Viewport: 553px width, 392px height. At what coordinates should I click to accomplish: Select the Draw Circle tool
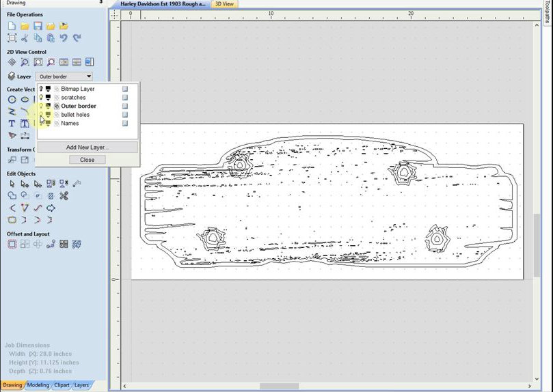(12, 100)
